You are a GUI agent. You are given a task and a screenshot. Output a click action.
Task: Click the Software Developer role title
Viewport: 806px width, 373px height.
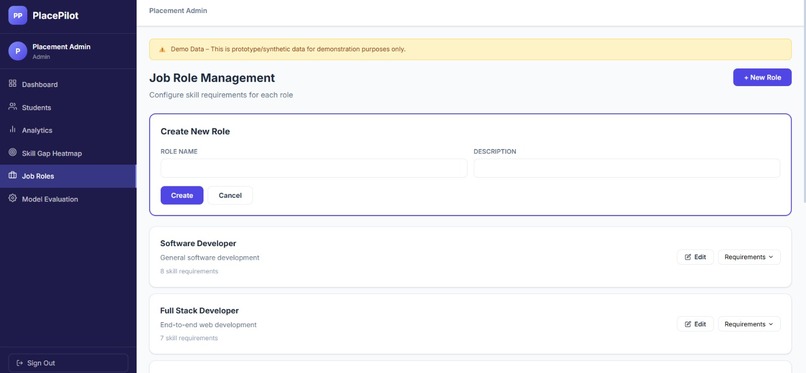click(x=198, y=243)
